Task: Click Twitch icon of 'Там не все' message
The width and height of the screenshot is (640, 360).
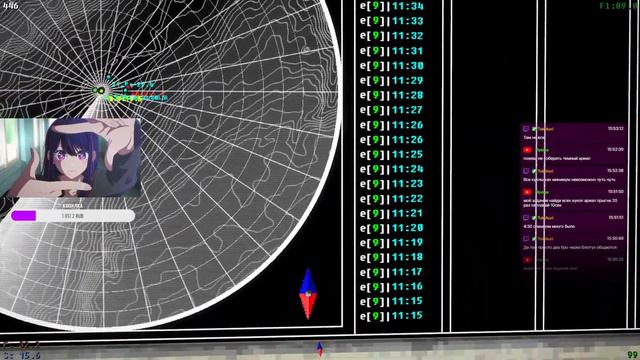Action: 527,129
